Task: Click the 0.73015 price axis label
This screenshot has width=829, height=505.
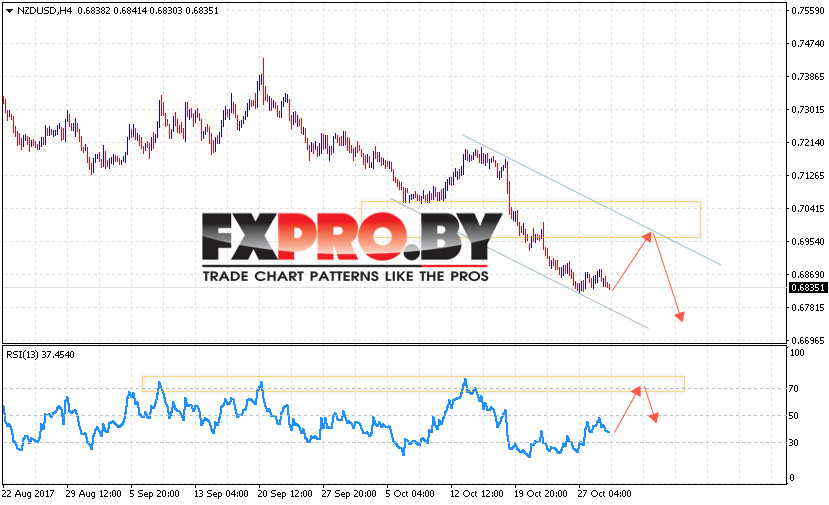Action: click(x=808, y=109)
